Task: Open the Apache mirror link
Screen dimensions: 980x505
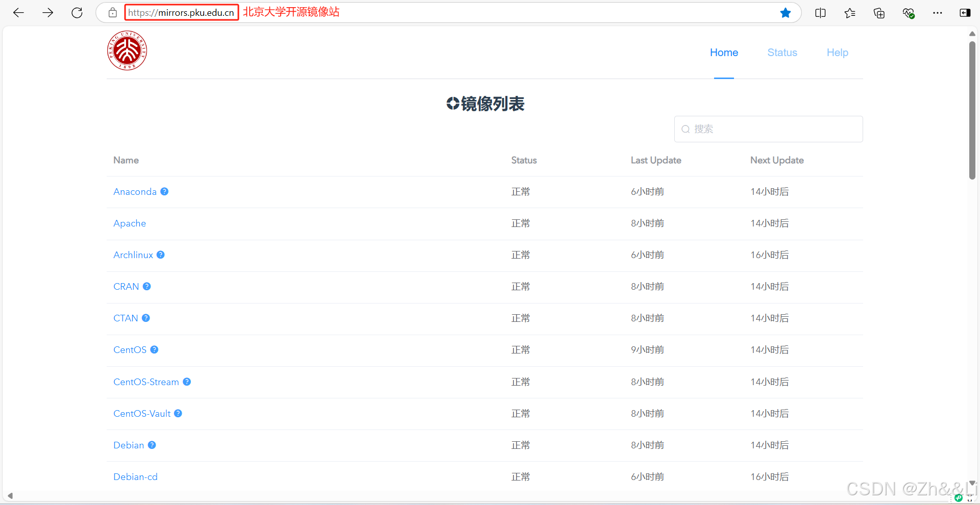Action: [x=130, y=223]
